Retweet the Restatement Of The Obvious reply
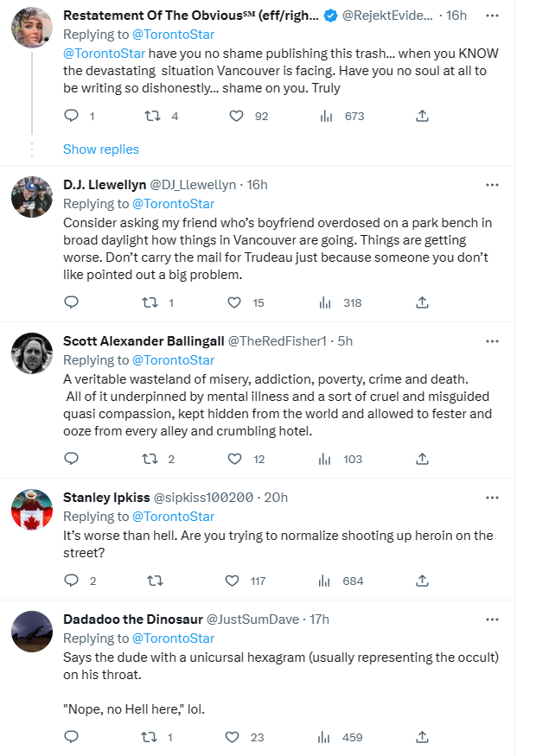 pyautogui.click(x=153, y=116)
